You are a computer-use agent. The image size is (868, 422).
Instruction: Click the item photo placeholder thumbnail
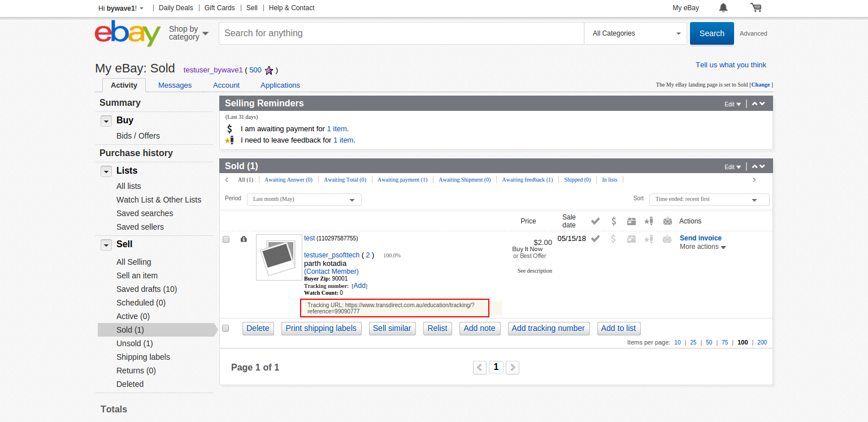point(279,257)
